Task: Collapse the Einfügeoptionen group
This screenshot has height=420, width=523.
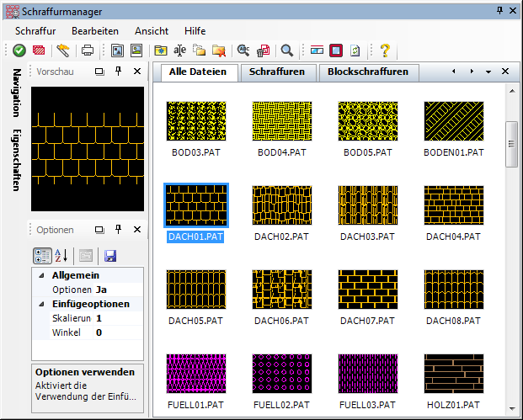Action: 40,304
